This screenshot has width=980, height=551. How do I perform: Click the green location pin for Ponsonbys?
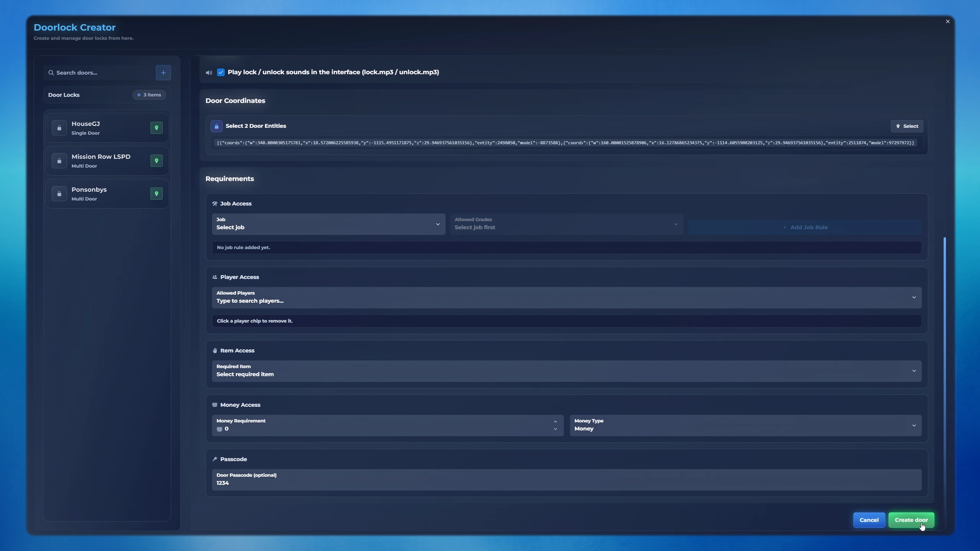(x=156, y=194)
